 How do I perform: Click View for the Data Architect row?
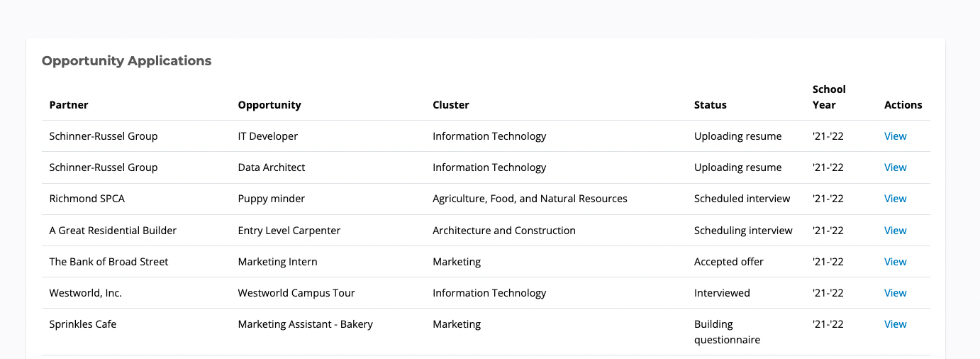tap(895, 167)
